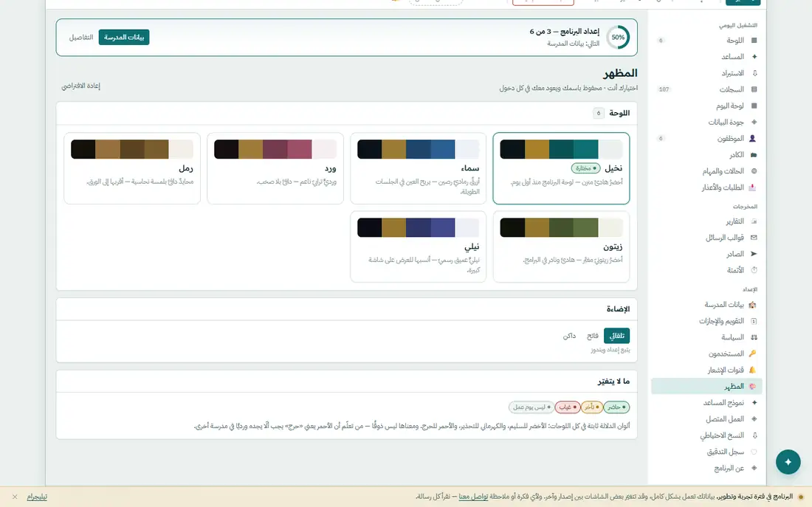Image resolution: width=812 pixels, height=507 pixels.
Task: Click the بيانات المدرسة school icon
Action: (752, 305)
